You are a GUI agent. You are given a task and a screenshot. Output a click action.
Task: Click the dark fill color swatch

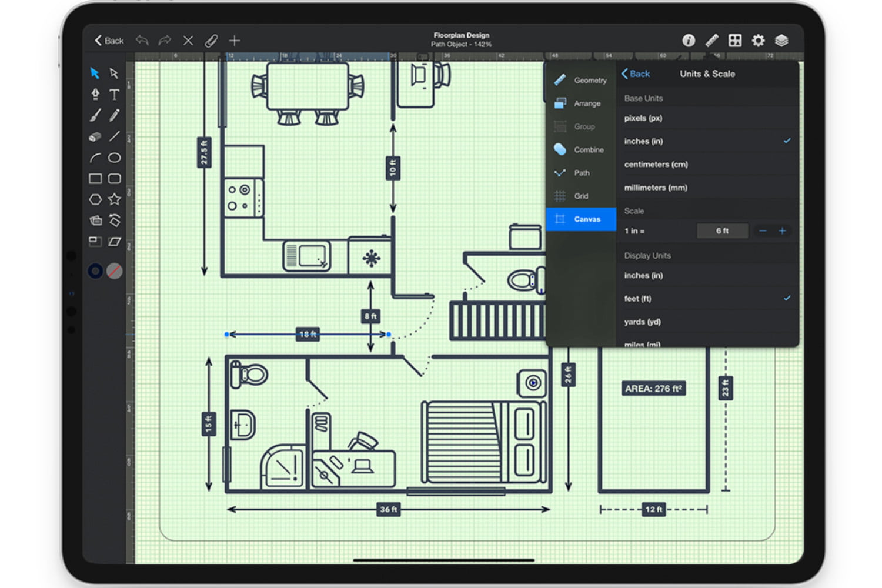pos(95,271)
